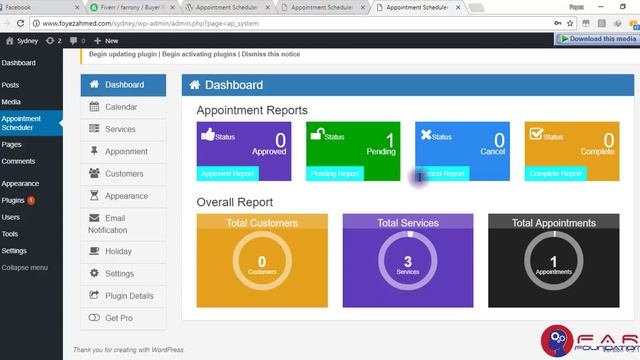The height and width of the screenshot is (360, 640).
Task: Select Customers in plugin menu
Action: point(123,173)
